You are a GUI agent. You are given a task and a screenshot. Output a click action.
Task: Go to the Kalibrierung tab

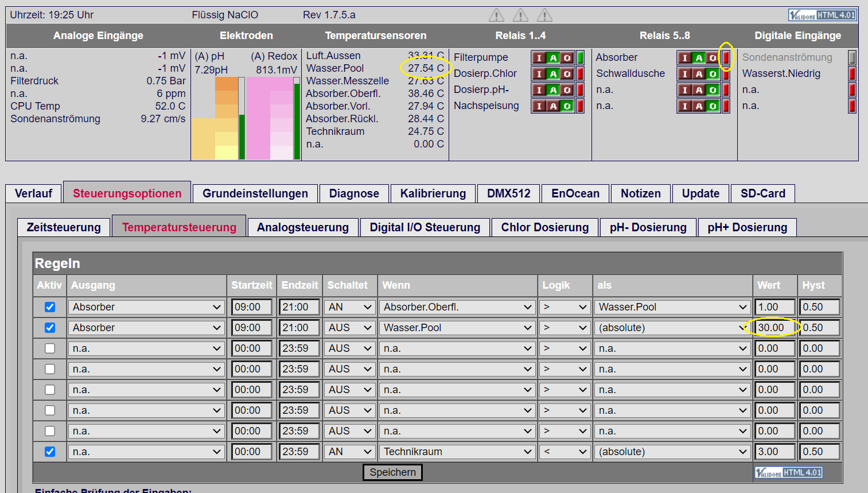pyautogui.click(x=433, y=193)
